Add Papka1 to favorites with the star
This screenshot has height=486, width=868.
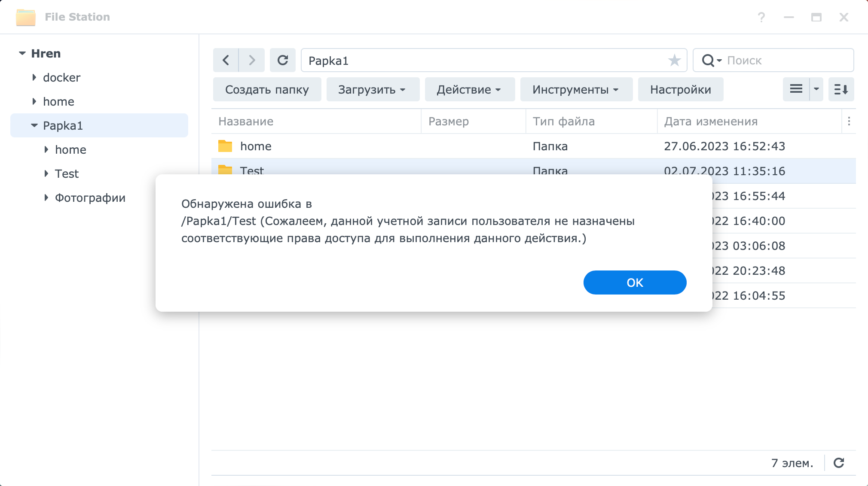click(675, 60)
